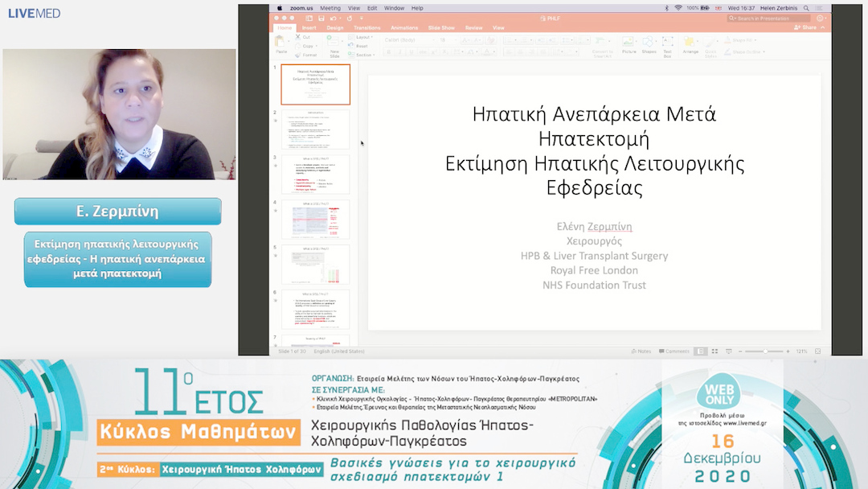Open the Insert ribbon tab
Viewport: 868px width, 489px height.
(x=309, y=27)
